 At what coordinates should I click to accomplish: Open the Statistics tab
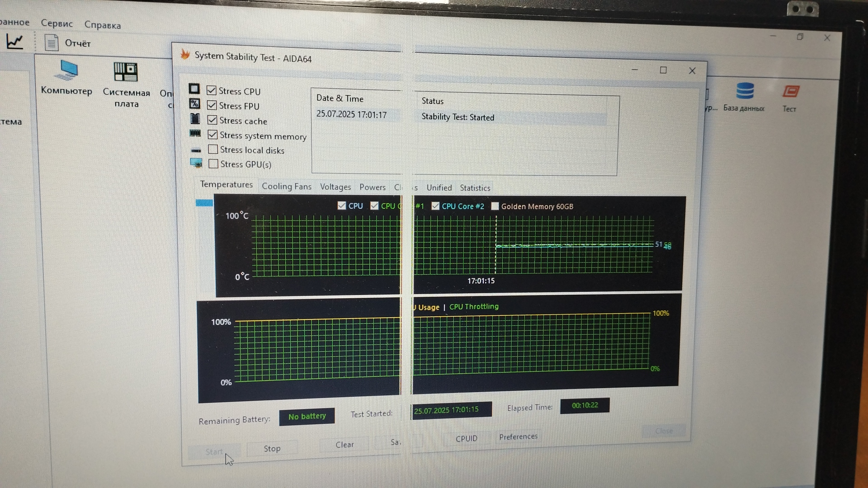pyautogui.click(x=475, y=188)
